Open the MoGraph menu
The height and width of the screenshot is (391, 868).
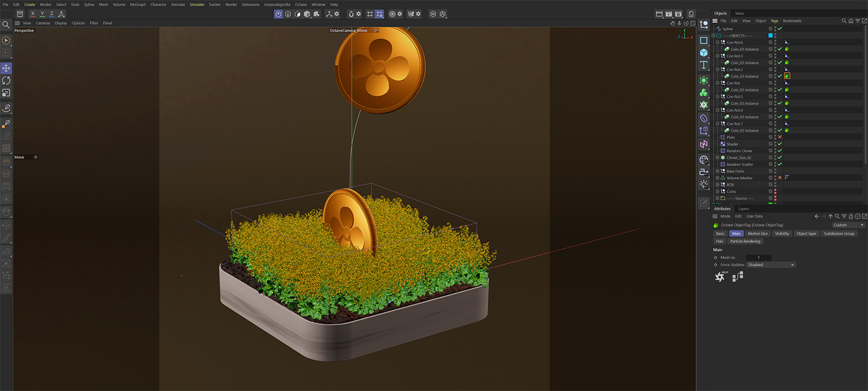pyautogui.click(x=138, y=4)
